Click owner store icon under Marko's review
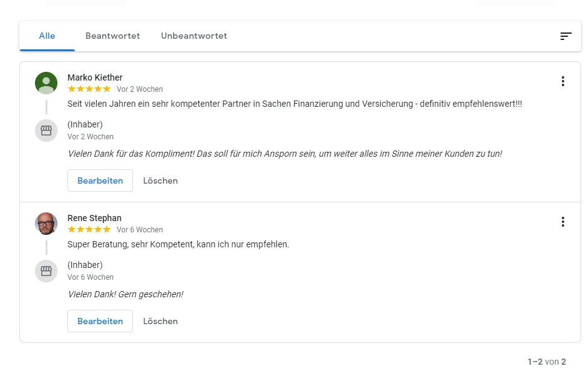The image size is (588, 381). pyautogui.click(x=46, y=131)
